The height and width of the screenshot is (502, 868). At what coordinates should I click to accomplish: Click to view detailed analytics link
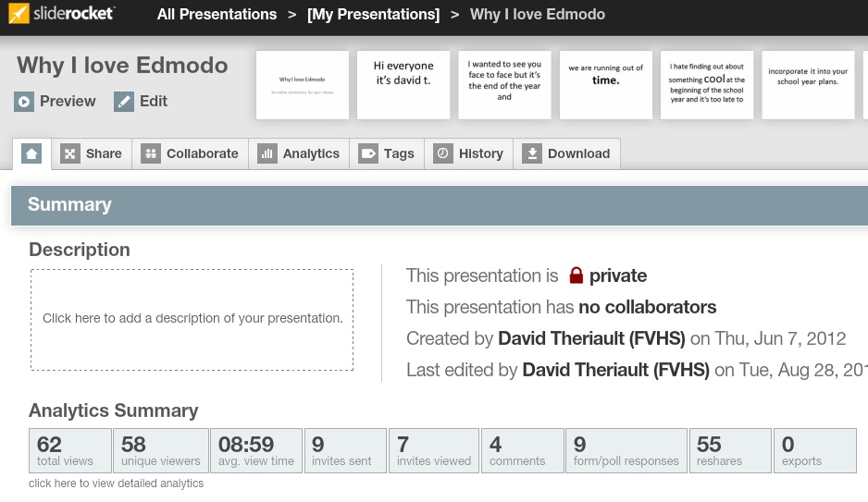pos(116,484)
